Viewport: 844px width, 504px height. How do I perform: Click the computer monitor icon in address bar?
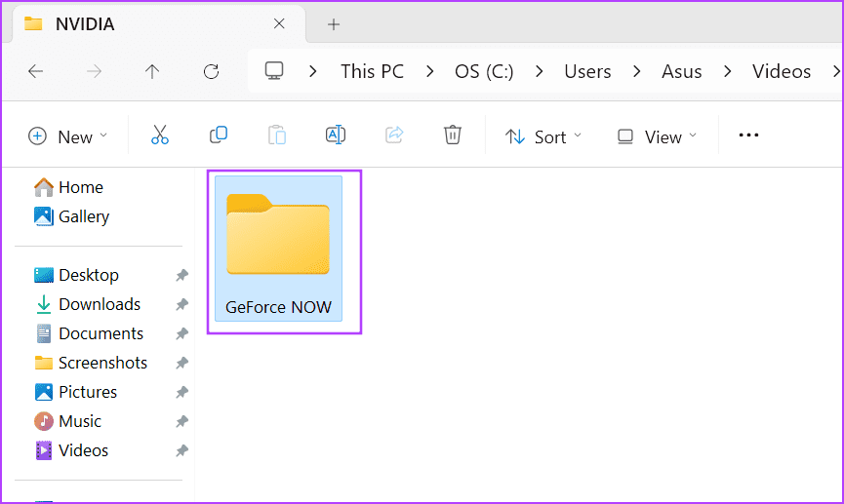[x=274, y=71]
